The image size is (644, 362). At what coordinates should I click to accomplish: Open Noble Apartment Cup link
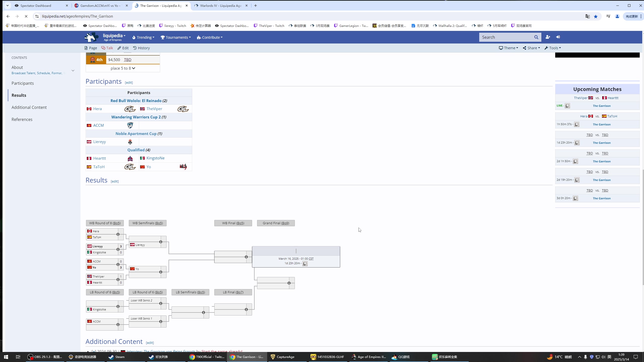(136, 133)
